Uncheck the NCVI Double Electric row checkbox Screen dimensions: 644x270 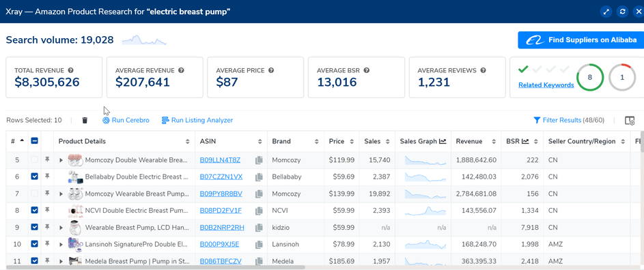coord(35,210)
